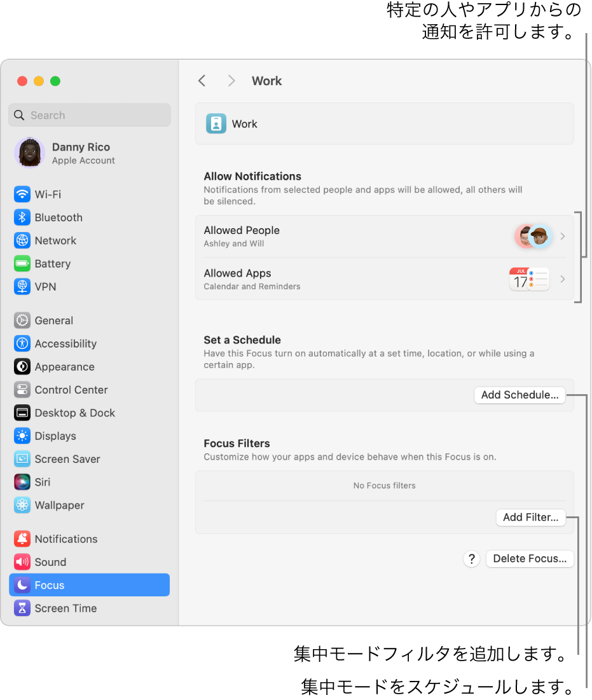Click the 'No Focus filters' text
592x700 pixels.
pyautogui.click(x=385, y=486)
